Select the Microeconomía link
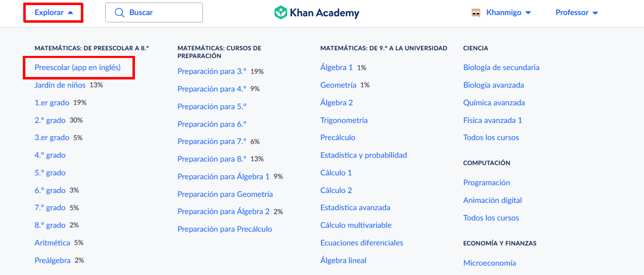Image resolution: width=644 pixels, height=275 pixels. pos(490,263)
